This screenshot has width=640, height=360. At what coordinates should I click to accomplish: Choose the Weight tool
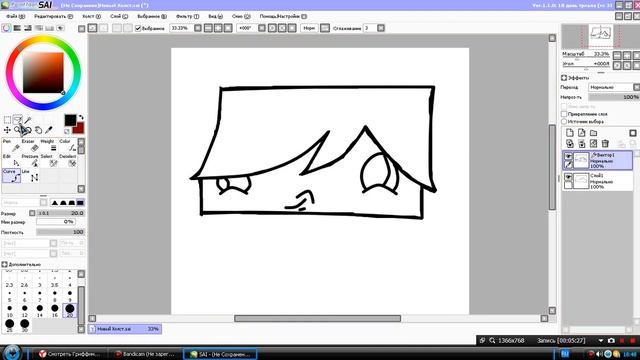(x=49, y=145)
